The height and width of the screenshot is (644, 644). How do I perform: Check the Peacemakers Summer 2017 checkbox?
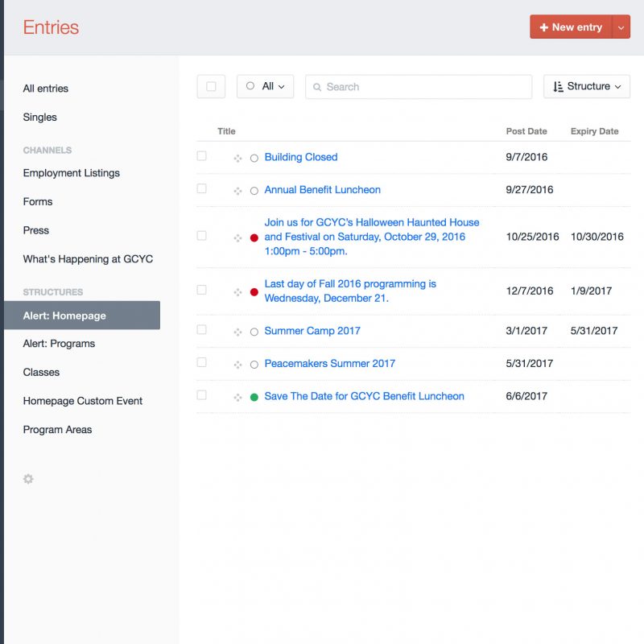pyautogui.click(x=202, y=362)
